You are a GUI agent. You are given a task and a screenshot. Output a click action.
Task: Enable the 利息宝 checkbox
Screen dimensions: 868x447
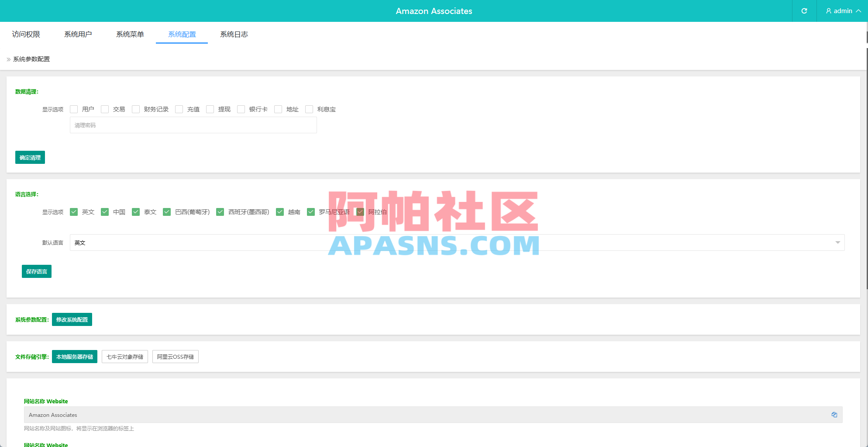pyautogui.click(x=309, y=109)
